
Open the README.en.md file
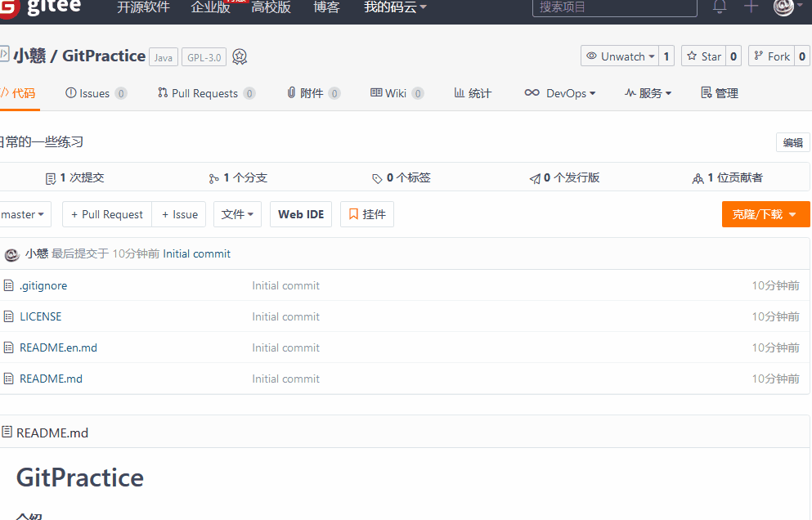[x=58, y=347]
